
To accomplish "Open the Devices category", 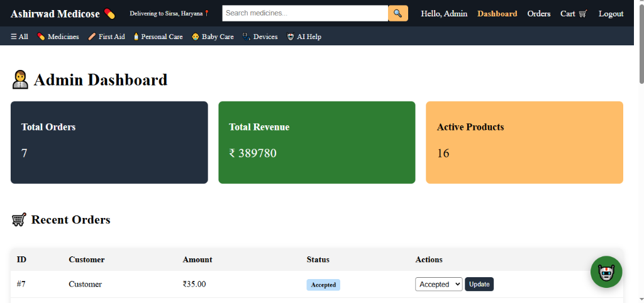I will (x=260, y=37).
